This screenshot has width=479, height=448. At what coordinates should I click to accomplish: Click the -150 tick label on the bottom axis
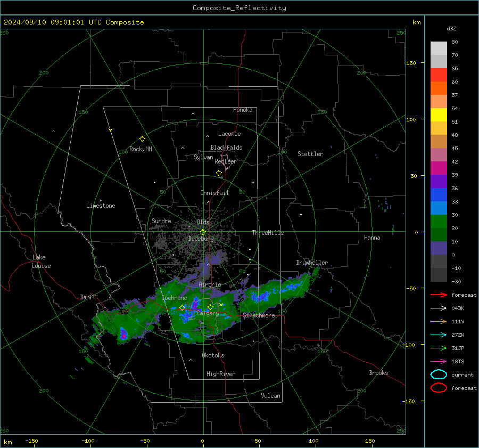pos(31,441)
